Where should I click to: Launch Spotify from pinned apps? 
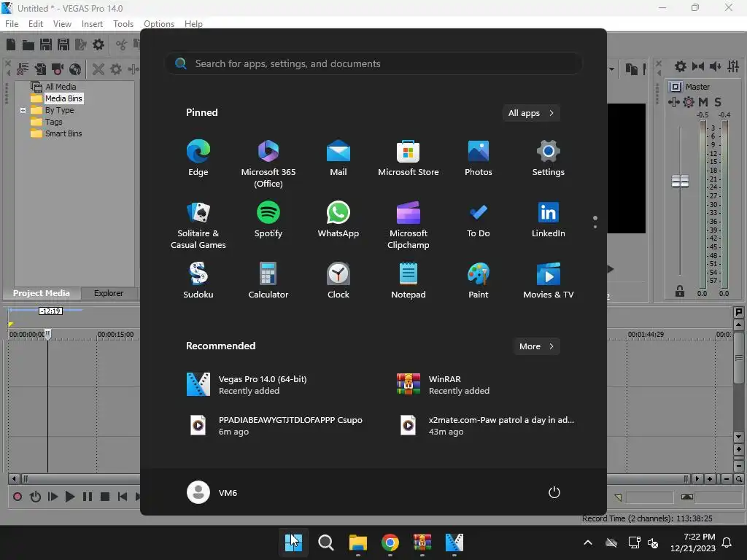pyautogui.click(x=268, y=219)
